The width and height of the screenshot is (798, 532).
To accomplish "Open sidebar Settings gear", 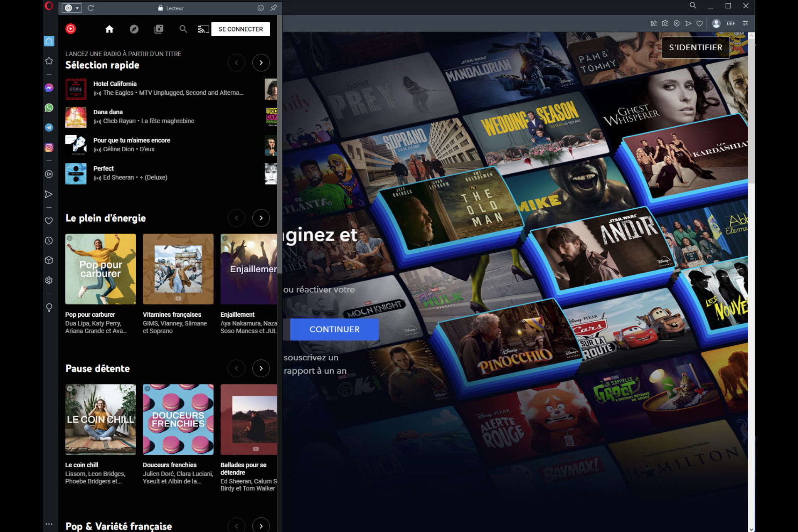I will click(x=49, y=280).
